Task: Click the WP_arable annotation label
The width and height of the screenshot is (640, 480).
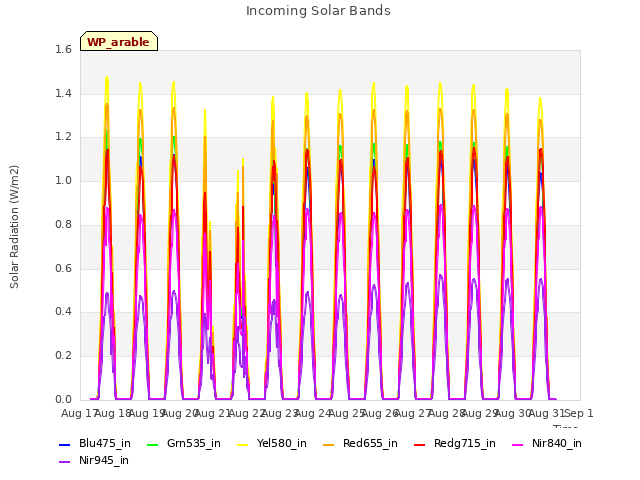Action: point(119,42)
